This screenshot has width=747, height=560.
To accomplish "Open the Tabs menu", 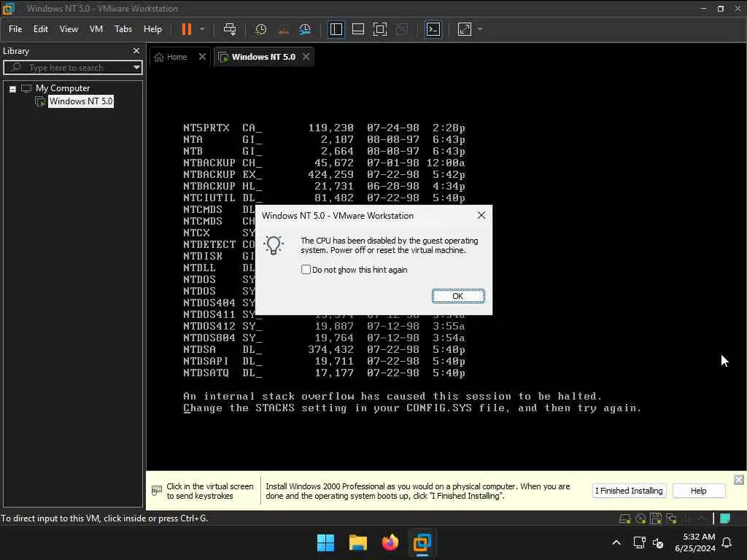I will (x=123, y=29).
